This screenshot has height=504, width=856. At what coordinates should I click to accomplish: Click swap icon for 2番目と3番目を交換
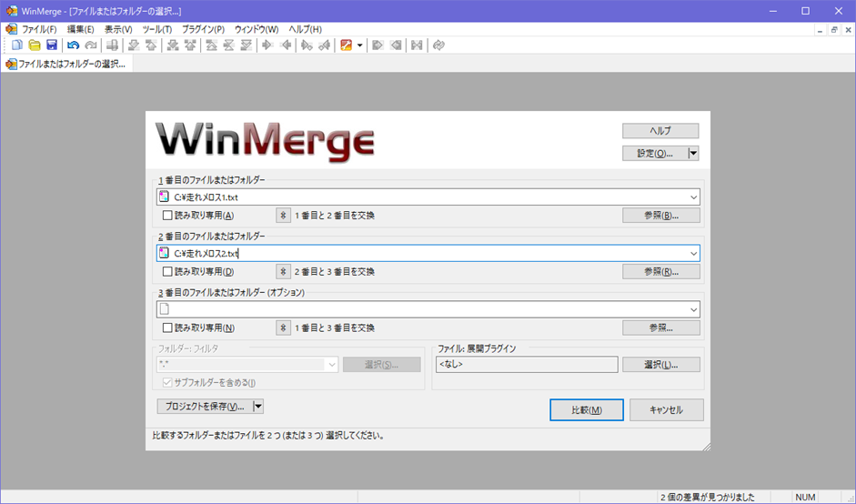[283, 271]
